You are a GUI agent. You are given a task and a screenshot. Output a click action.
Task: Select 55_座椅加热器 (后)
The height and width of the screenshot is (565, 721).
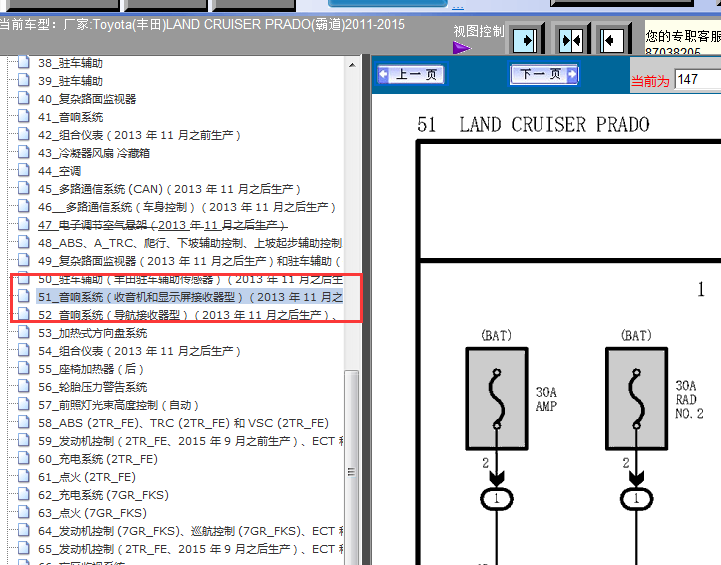tap(91, 369)
